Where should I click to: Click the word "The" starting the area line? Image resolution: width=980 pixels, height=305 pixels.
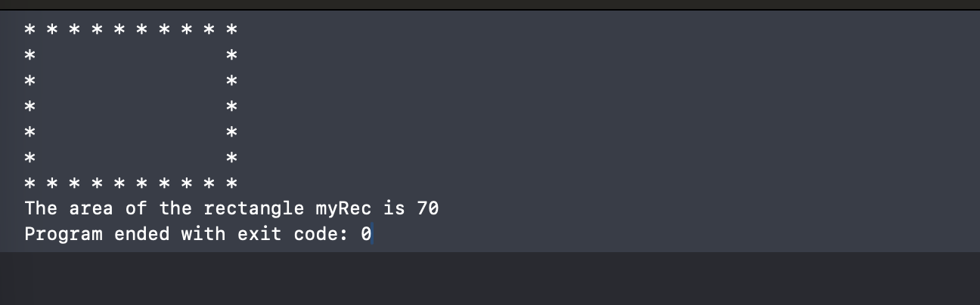click(x=41, y=208)
